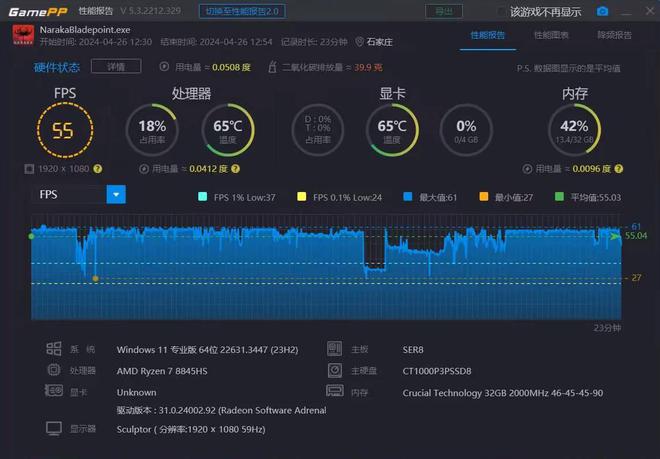This screenshot has height=459, width=660.
Task: Click the camera screenshot icon
Action: pyautogui.click(x=602, y=12)
